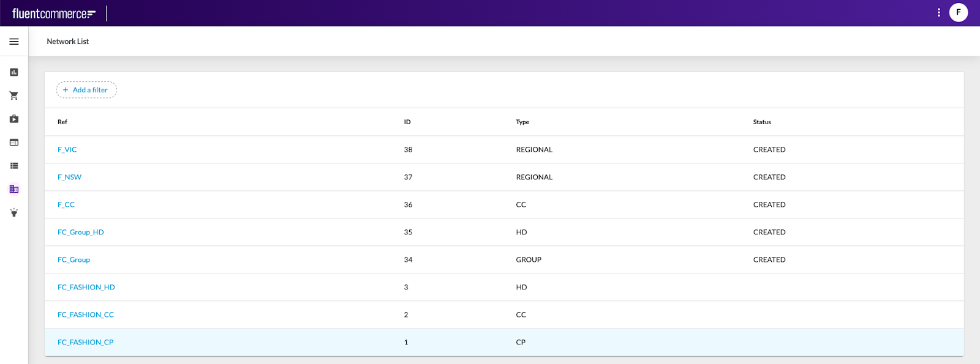Select the card/window sidebar icon
This screenshot has height=364, width=980.
tap(14, 143)
